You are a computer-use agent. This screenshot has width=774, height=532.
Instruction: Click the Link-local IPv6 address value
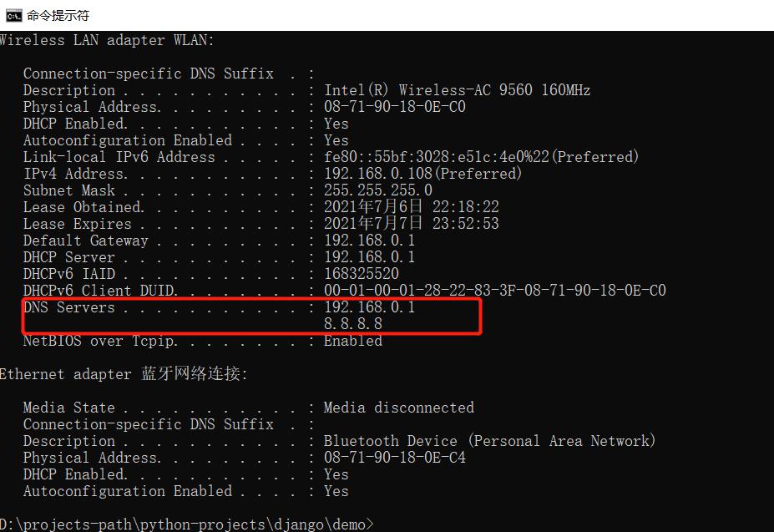[x=481, y=157]
